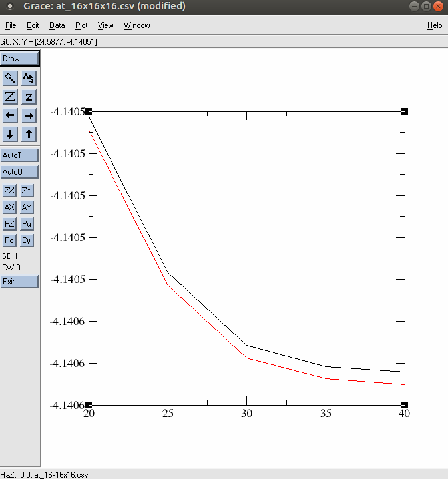Click the small z zoom-out button
The width and height of the screenshot is (448, 479).
29,97
